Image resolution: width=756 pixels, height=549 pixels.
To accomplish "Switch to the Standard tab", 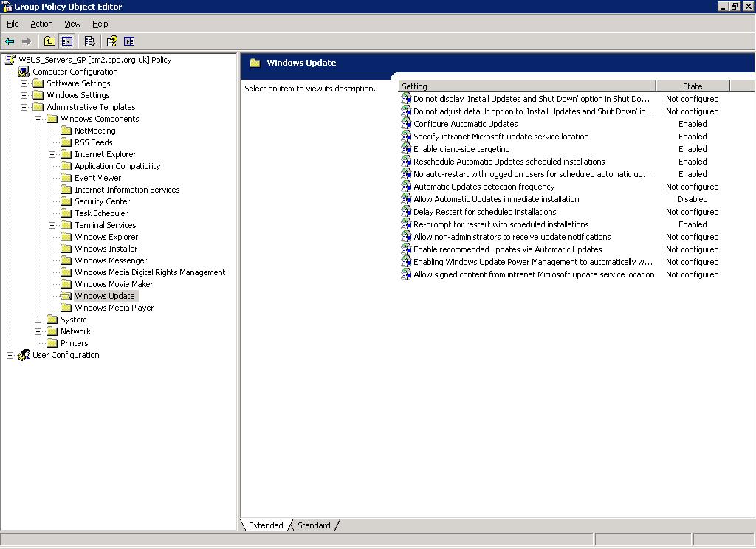I will (314, 525).
